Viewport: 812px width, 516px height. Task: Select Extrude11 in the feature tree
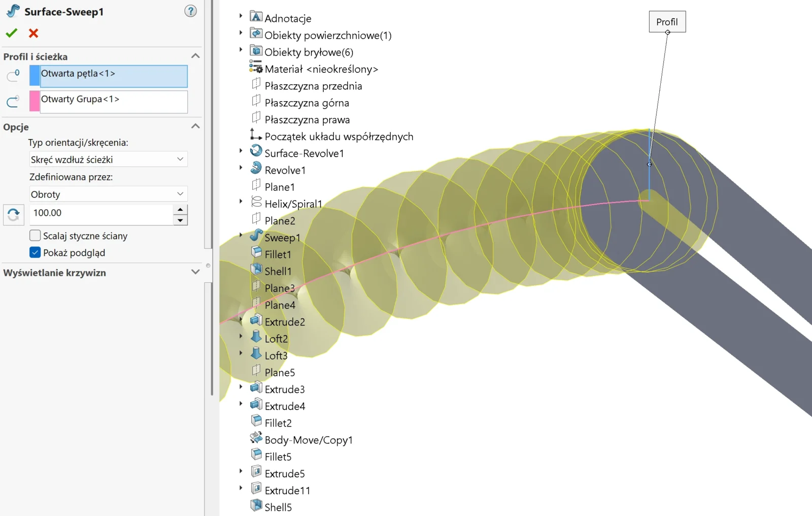coord(287,491)
